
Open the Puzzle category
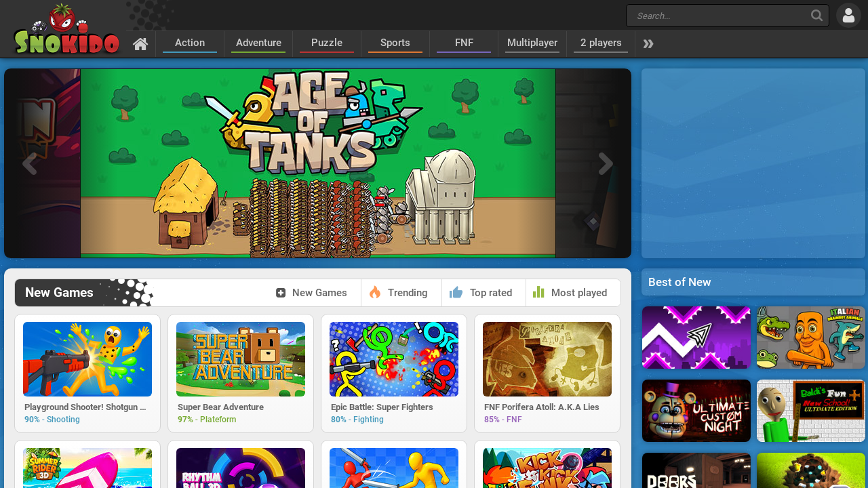coord(327,43)
